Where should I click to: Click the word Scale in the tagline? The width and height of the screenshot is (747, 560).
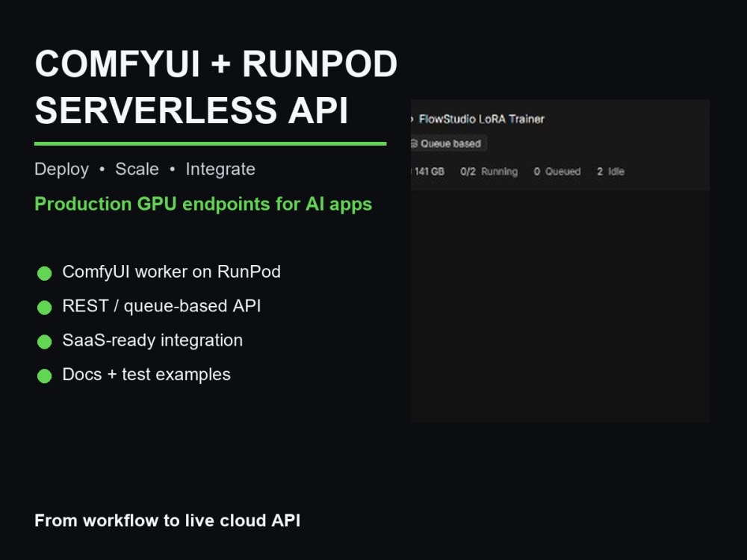pyautogui.click(x=137, y=169)
